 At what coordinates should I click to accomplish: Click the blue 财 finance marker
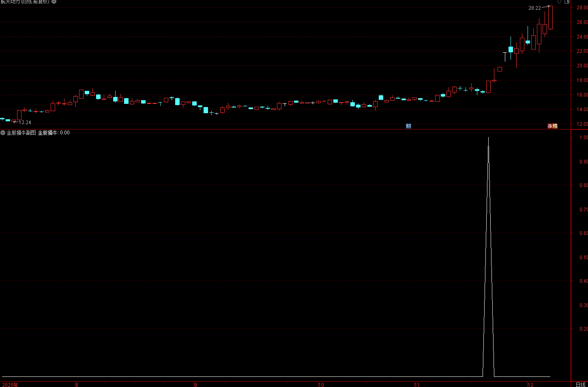[x=408, y=126]
